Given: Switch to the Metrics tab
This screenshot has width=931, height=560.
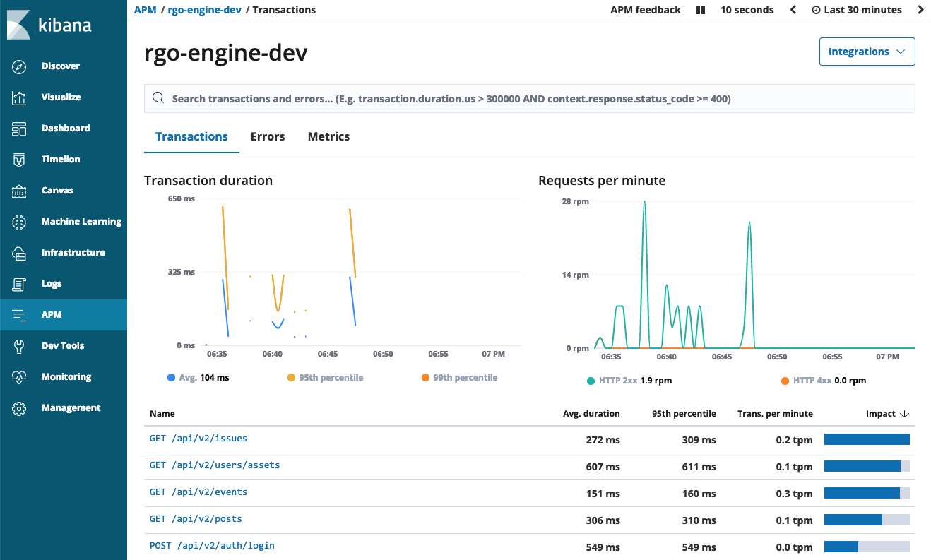Looking at the screenshot, I should 328,136.
